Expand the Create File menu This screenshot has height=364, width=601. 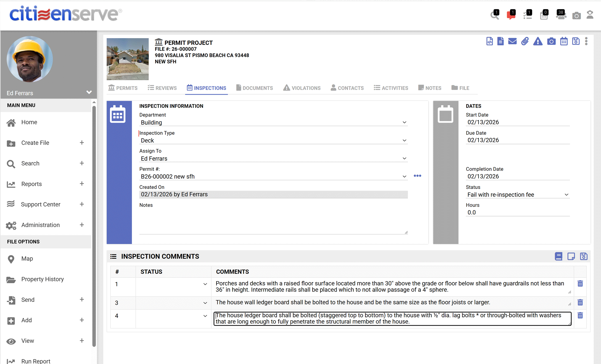[x=82, y=143]
